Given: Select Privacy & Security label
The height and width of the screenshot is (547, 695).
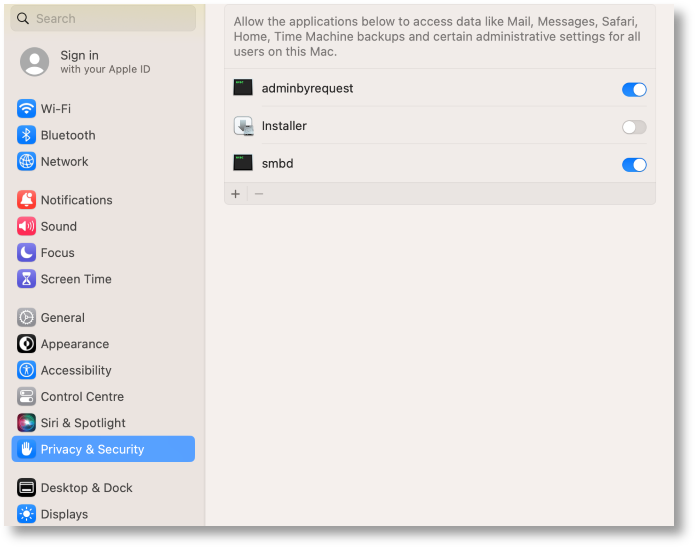Looking at the screenshot, I should 93,449.
